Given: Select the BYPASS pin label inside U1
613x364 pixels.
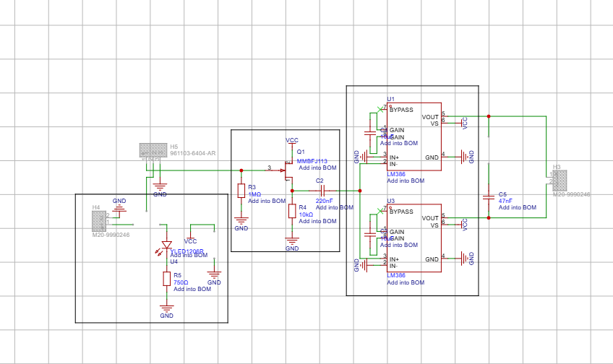Looking at the screenshot, I should [401, 110].
